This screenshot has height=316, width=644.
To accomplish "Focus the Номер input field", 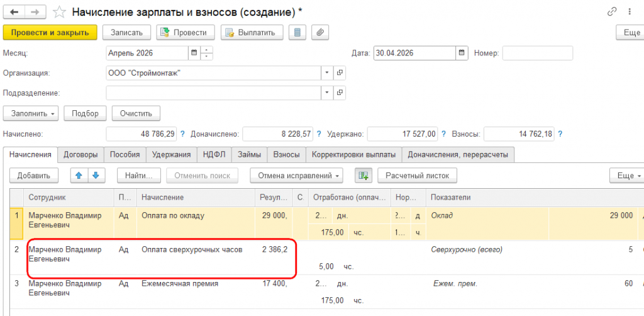I will [537, 53].
